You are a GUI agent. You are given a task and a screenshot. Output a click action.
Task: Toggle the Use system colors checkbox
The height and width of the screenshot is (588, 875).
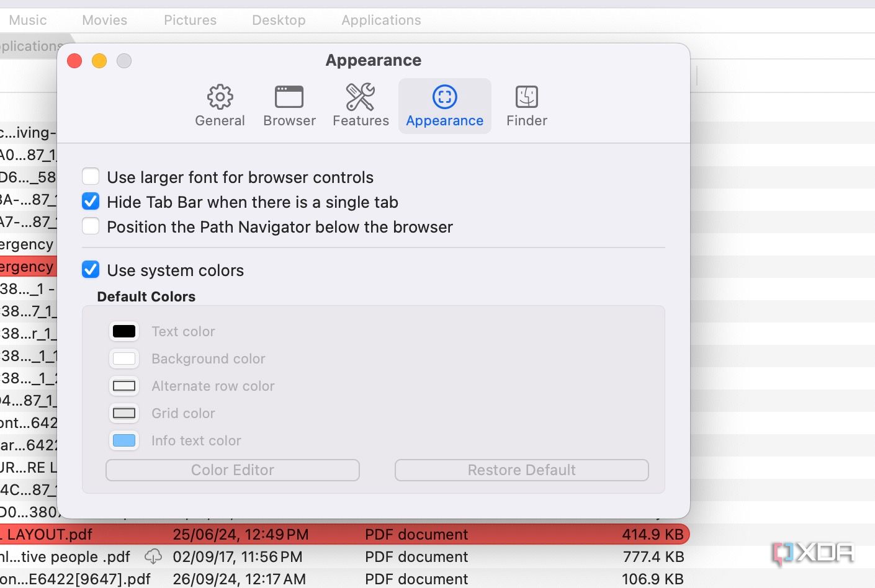91,270
